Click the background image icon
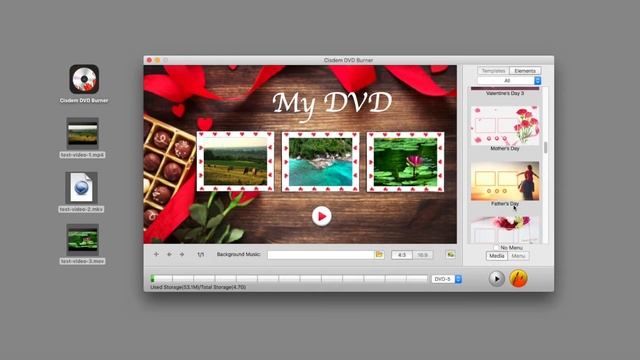This screenshot has height=360, width=640. click(x=451, y=255)
